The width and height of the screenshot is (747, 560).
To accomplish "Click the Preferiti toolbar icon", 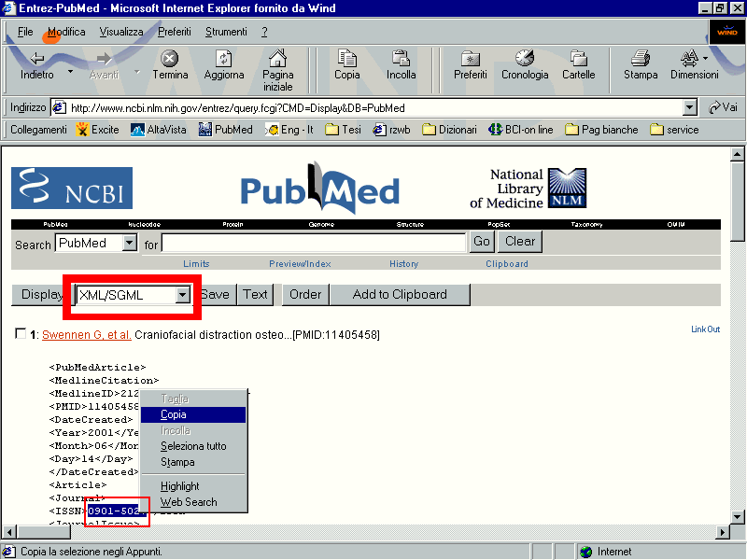I will pyautogui.click(x=470, y=59).
